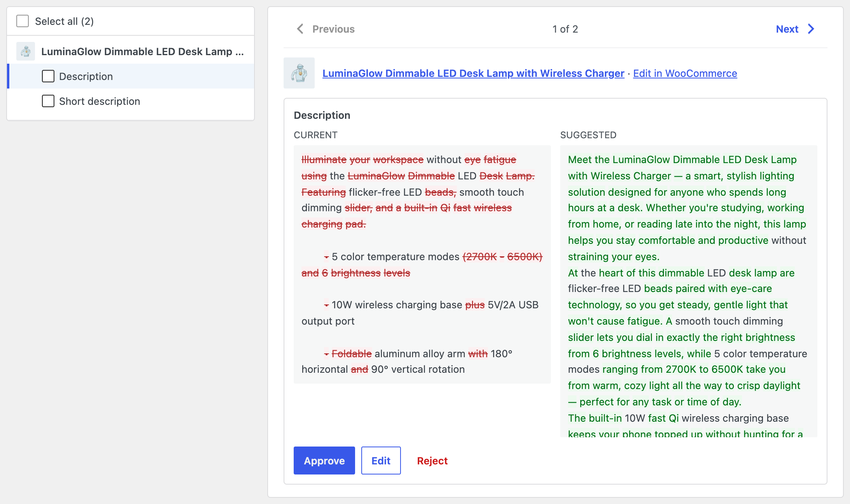Click inside the current description text box
The width and height of the screenshot is (850, 504).
click(x=422, y=264)
